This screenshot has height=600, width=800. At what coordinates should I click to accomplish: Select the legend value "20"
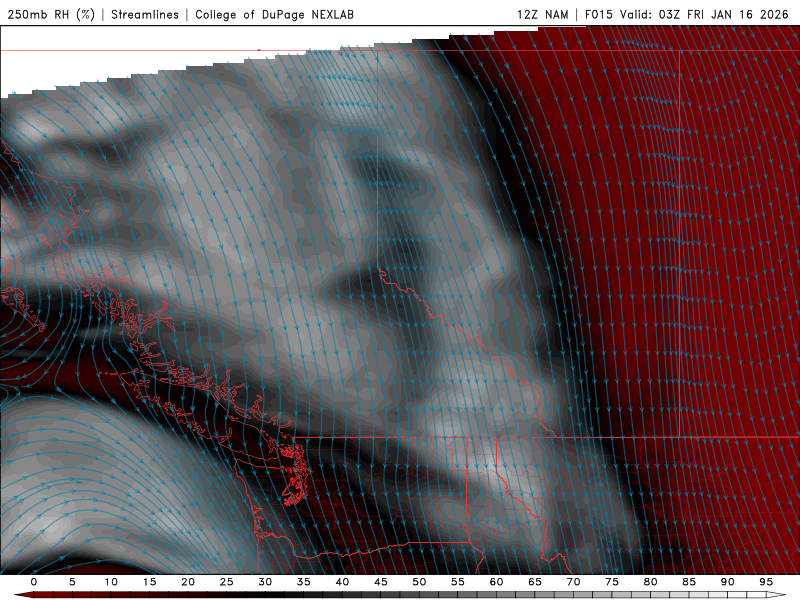click(x=188, y=582)
